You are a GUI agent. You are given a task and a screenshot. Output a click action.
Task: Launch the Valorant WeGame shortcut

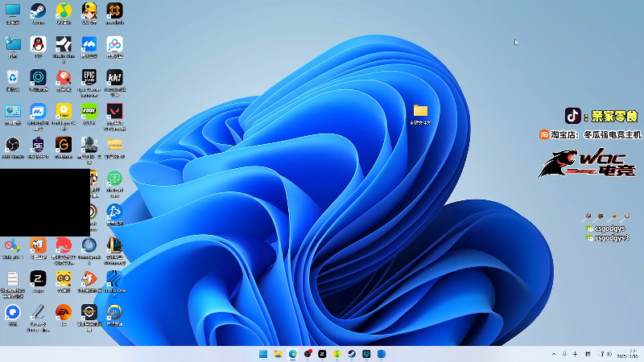(x=114, y=111)
